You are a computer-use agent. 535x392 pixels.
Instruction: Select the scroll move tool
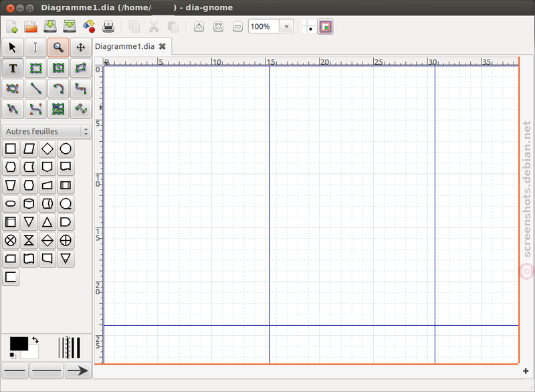coord(80,47)
